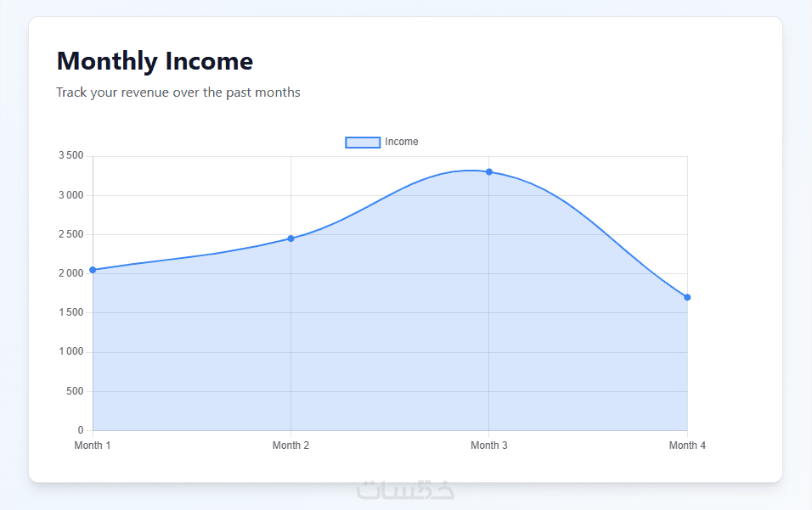Toggle the Income dataset legend label
The height and width of the screenshot is (510, 812).
click(402, 142)
